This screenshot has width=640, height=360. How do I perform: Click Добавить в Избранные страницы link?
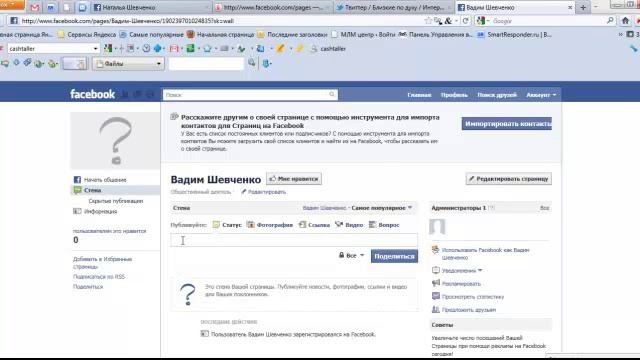102,263
